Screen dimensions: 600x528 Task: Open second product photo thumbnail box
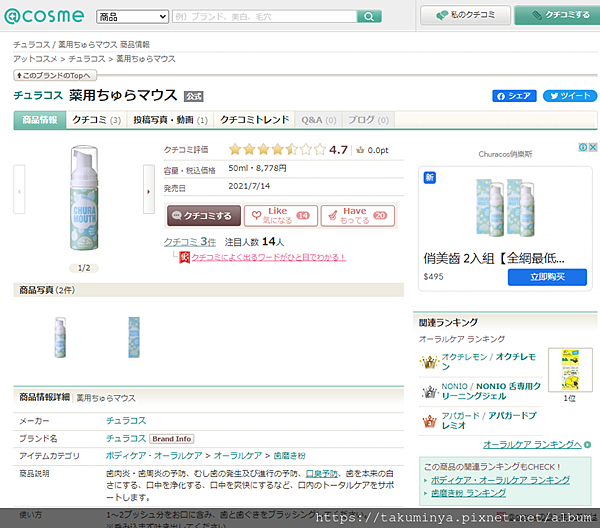pyautogui.click(x=134, y=337)
